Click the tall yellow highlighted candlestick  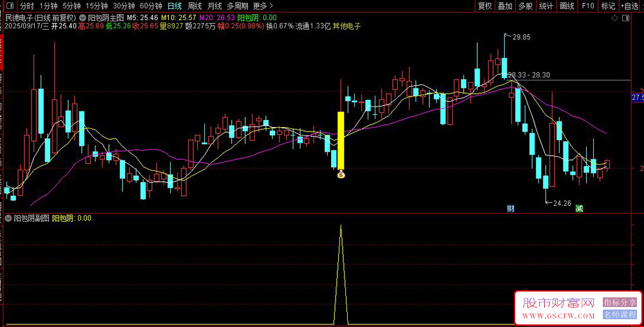[x=341, y=140]
